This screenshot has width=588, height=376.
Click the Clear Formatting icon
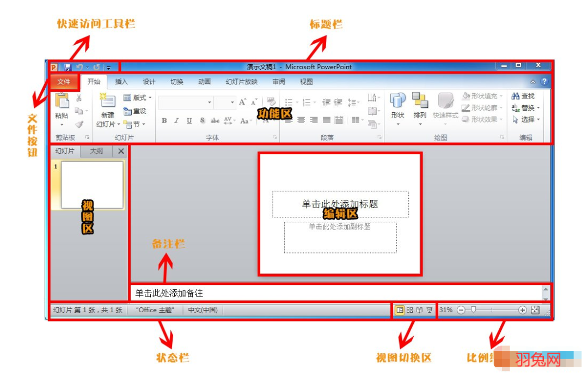pos(271,101)
